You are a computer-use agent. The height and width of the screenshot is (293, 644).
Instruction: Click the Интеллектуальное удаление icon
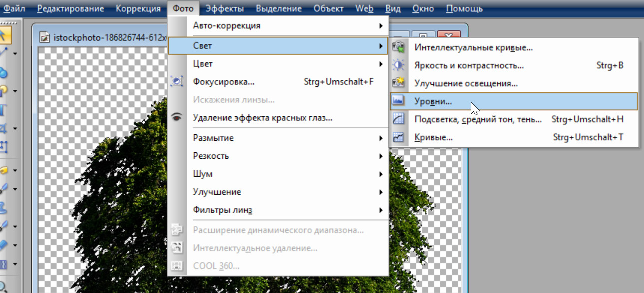177,248
